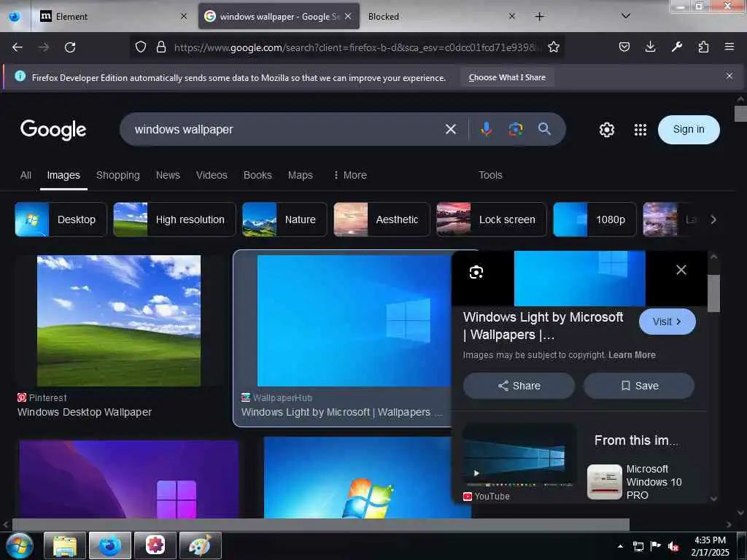Click the Visit button in preview

point(667,322)
